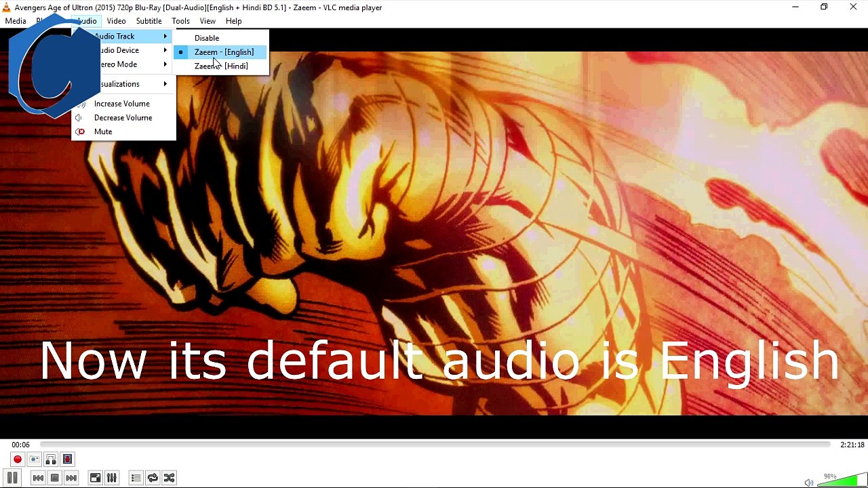
Task: Toggle fullscreen video mode button
Action: click(x=96, y=478)
